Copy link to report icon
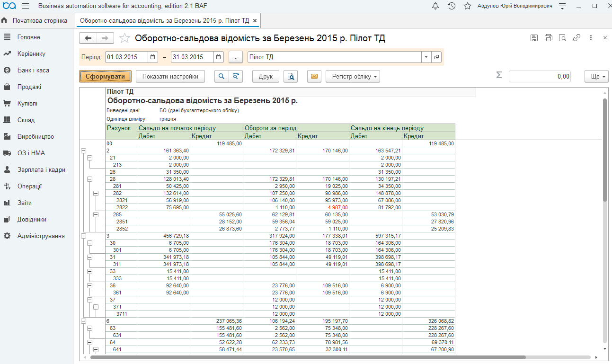Image resolution: width=612 pixels, height=364 pixels. (577, 38)
